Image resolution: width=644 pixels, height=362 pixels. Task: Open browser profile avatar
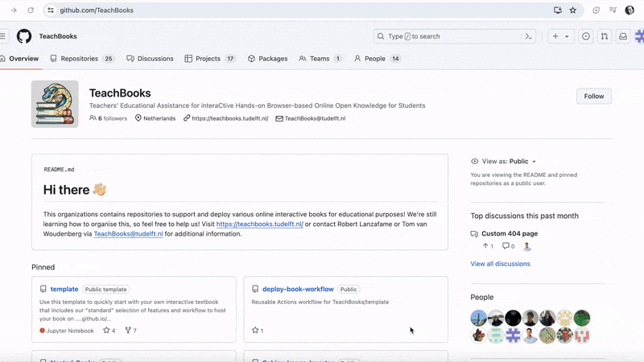pyautogui.click(x=630, y=10)
